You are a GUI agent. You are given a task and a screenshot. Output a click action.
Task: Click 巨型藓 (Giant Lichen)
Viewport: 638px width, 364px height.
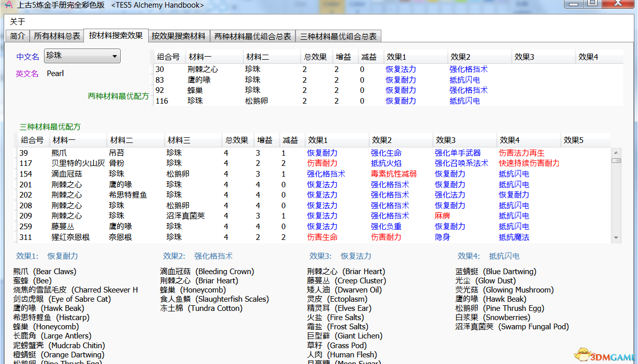click(345, 336)
